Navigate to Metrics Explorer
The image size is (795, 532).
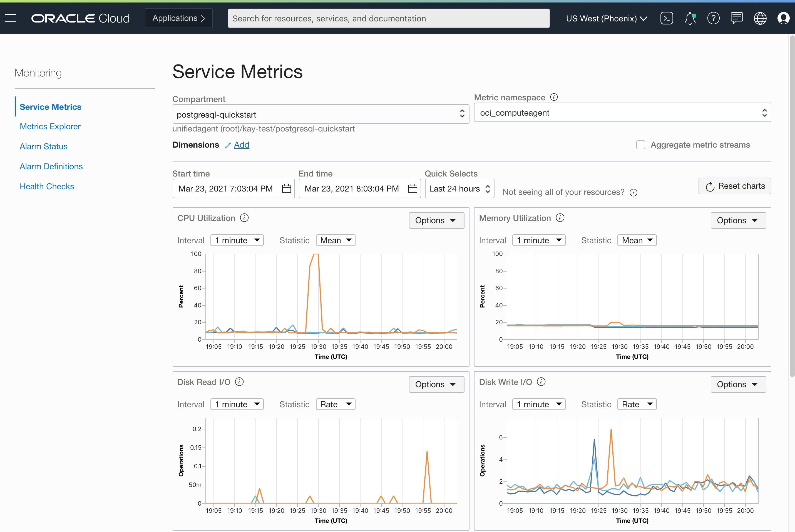click(50, 126)
